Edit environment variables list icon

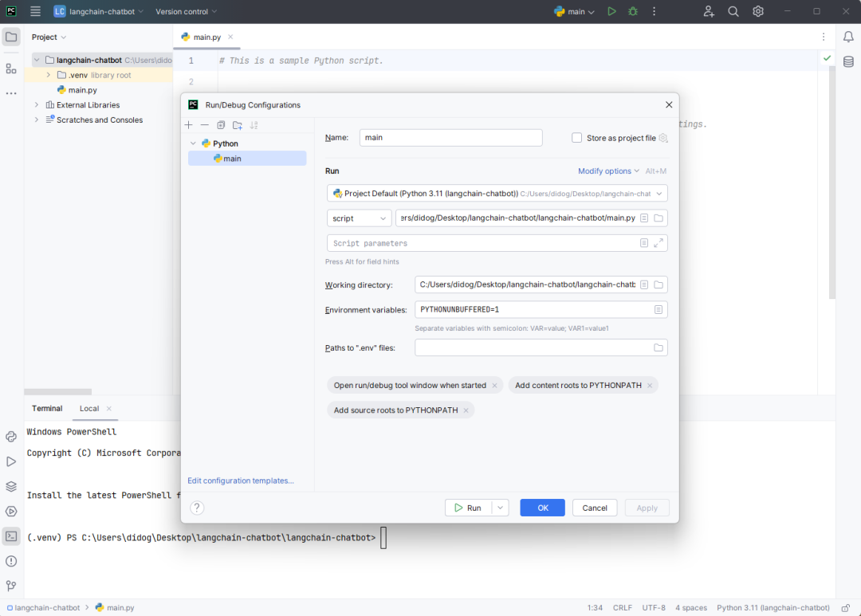tap(659, 310)
